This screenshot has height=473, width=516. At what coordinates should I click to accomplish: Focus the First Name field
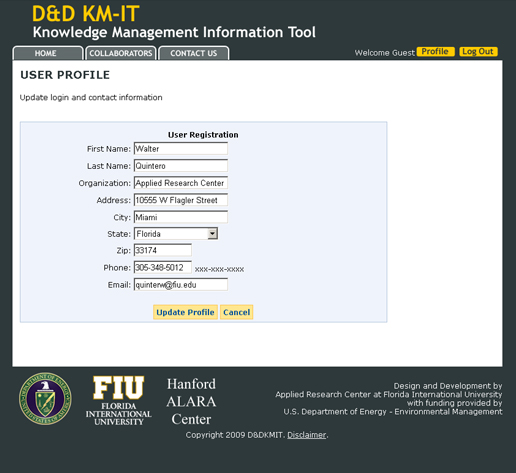pyautogui.click(x=181, y=149)
